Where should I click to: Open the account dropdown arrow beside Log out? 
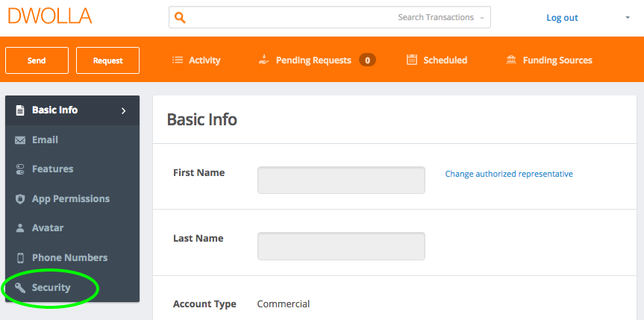pos(627,18)
